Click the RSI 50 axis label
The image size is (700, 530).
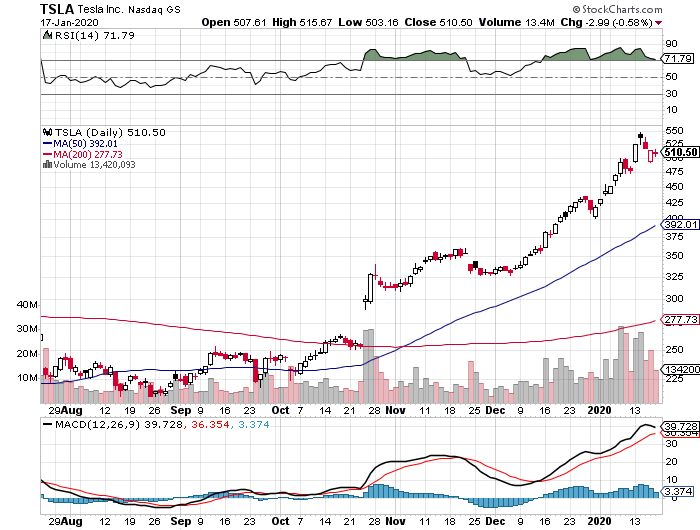pyautogui.click(x=671, y=77)
